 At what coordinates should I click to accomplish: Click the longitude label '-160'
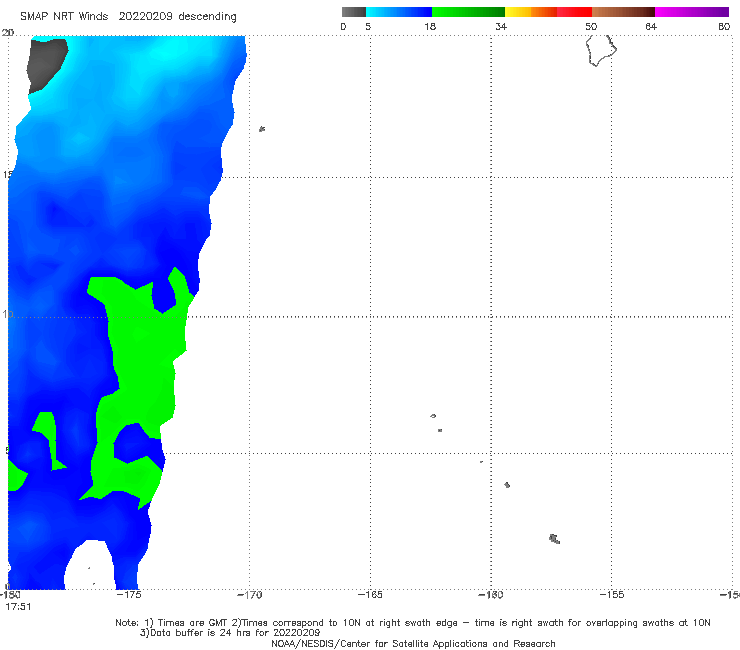coord(491,594)
